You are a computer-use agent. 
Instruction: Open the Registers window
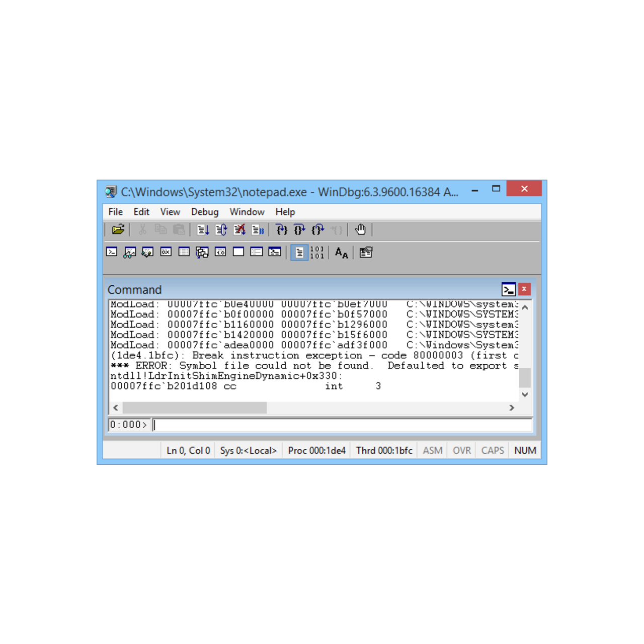(166, 252)
